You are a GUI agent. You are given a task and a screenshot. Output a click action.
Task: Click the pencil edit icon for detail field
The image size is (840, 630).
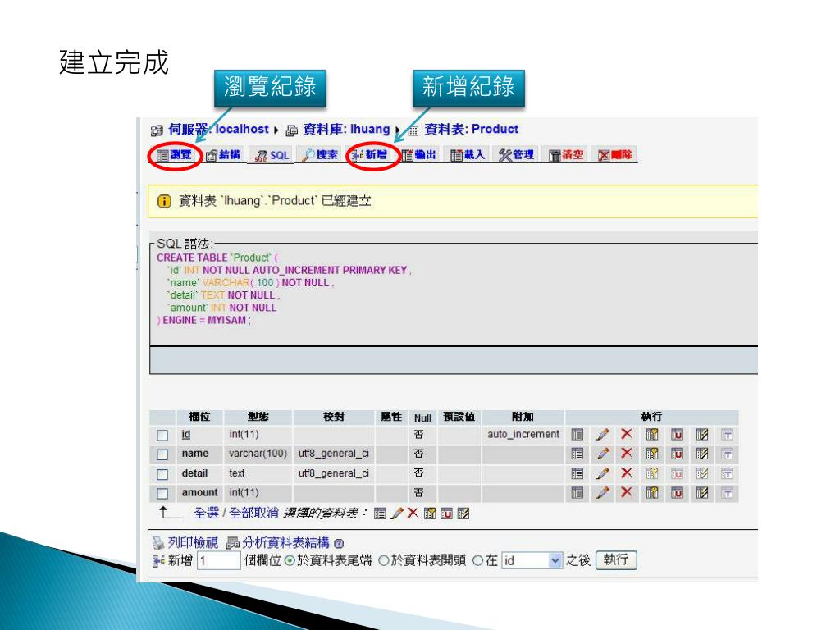602,473
